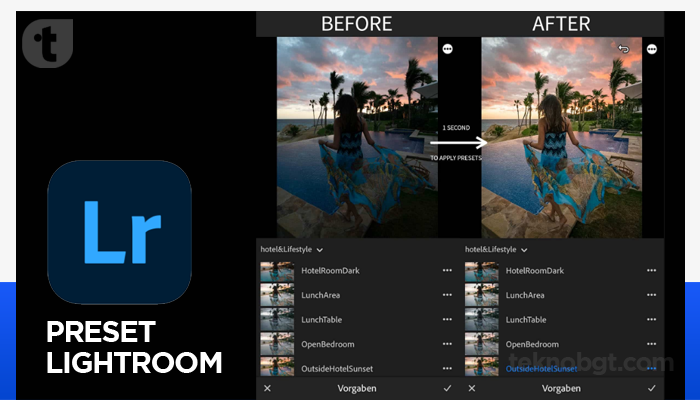
Task: Click highlighted OutsideHotelSunset preset in AFTER panel
Action: point(542,369)
